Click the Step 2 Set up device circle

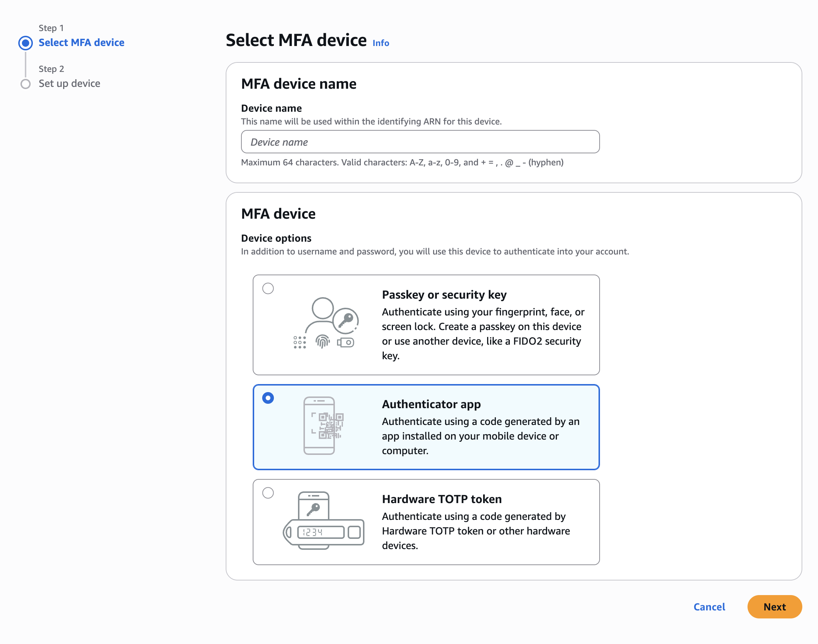click(25, 84)
